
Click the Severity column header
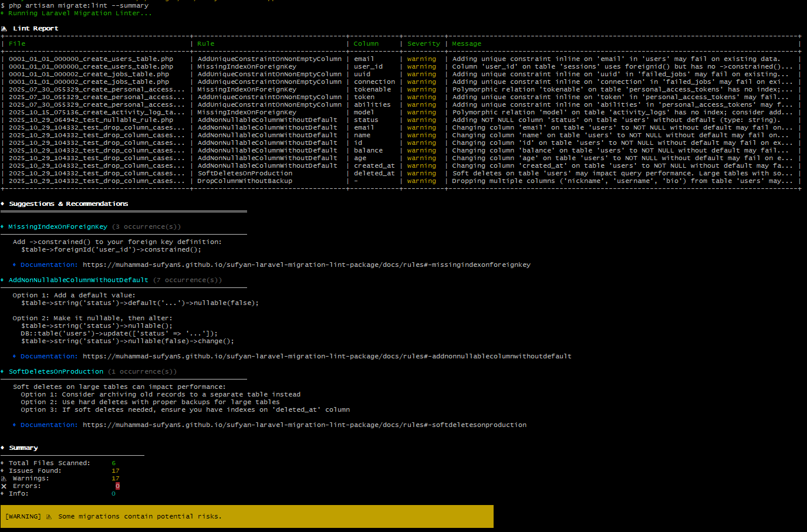click(x=423, y=44)
